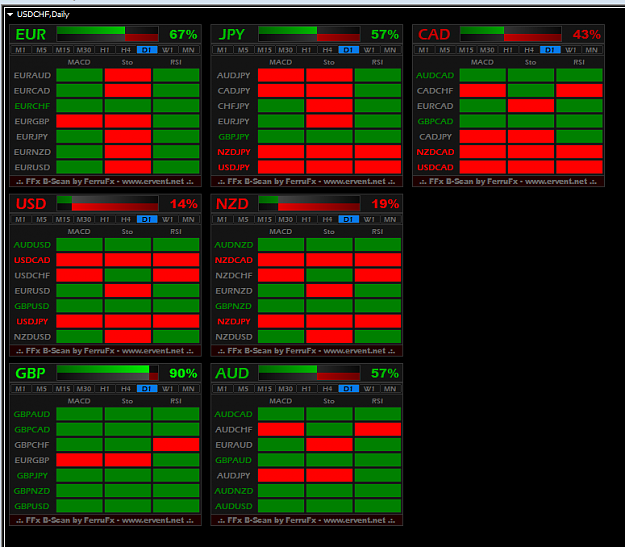This screenshot has width=625, height=547.
Task: Open GBPNZD pair in NZD panel
Action: click(x=234, y=306)
